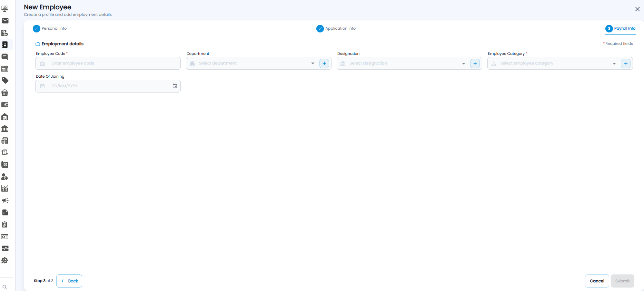Open the document file sidebar icon

pos(5,212)
